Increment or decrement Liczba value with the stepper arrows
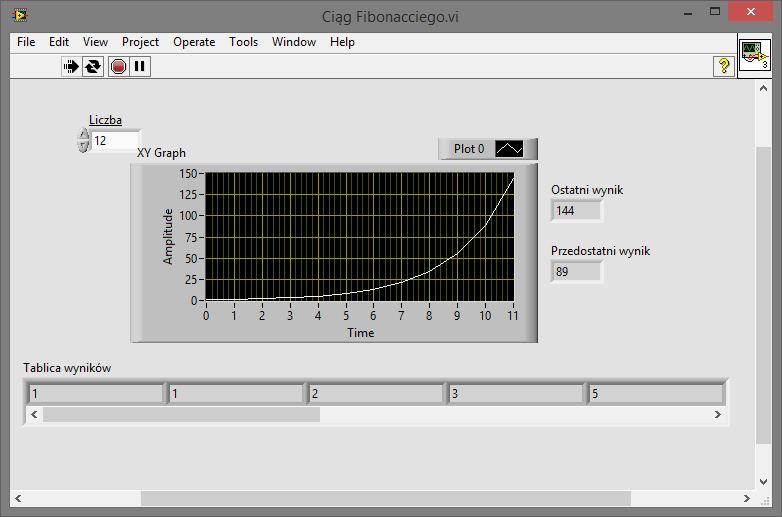 point(83,141)
